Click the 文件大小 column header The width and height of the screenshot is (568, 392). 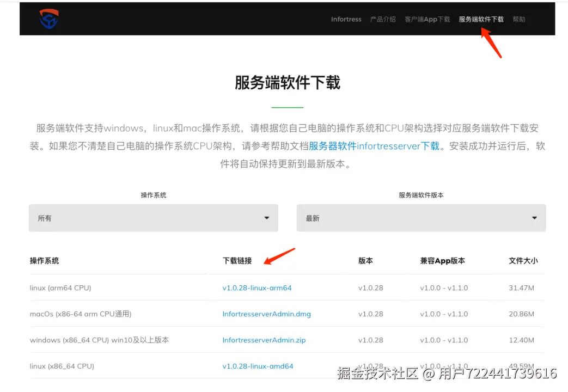(x=523, y=261)
